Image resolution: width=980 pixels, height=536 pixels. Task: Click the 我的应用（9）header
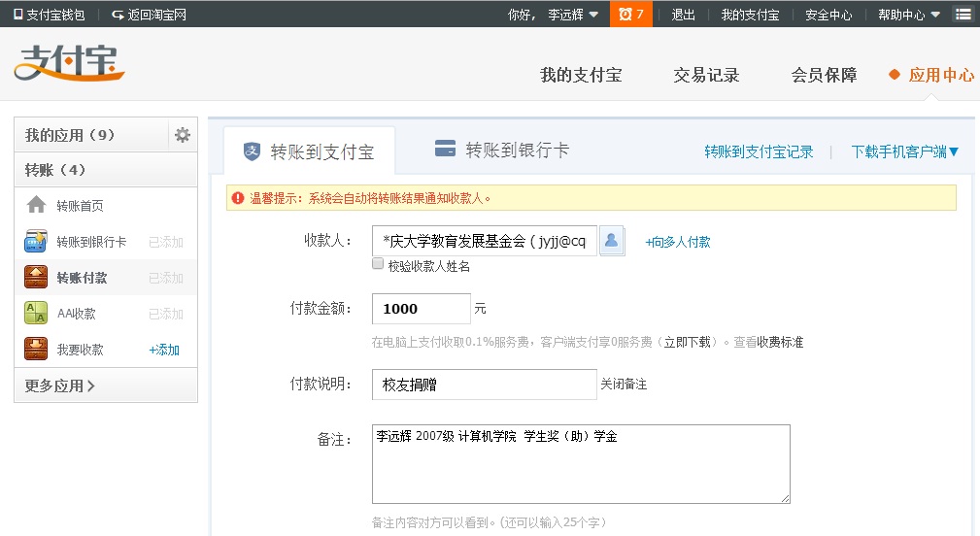click(91, 135)
